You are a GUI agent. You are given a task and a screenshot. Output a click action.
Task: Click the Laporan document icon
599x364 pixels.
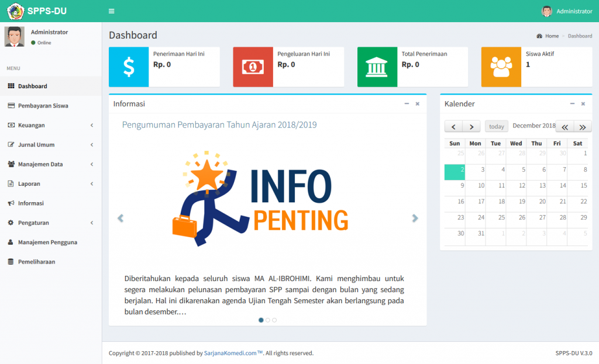(x=11, y=183)
